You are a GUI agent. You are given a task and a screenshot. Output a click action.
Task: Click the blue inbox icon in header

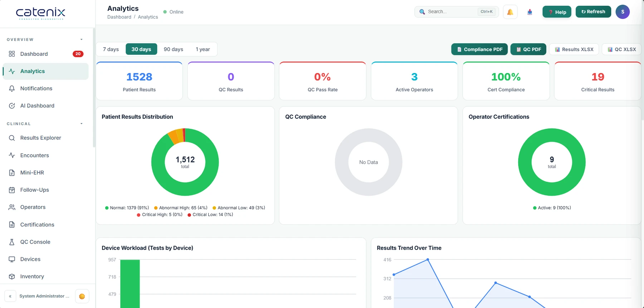[530, 12]
